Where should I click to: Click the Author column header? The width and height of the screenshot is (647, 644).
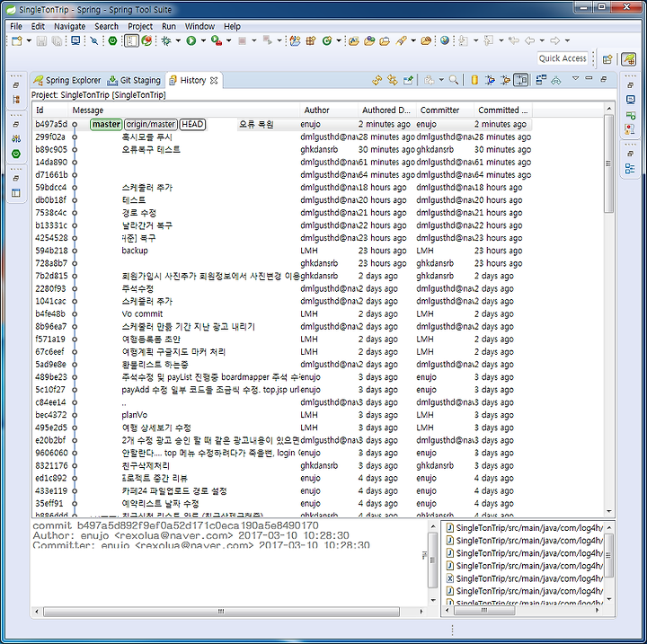[329, 110]
